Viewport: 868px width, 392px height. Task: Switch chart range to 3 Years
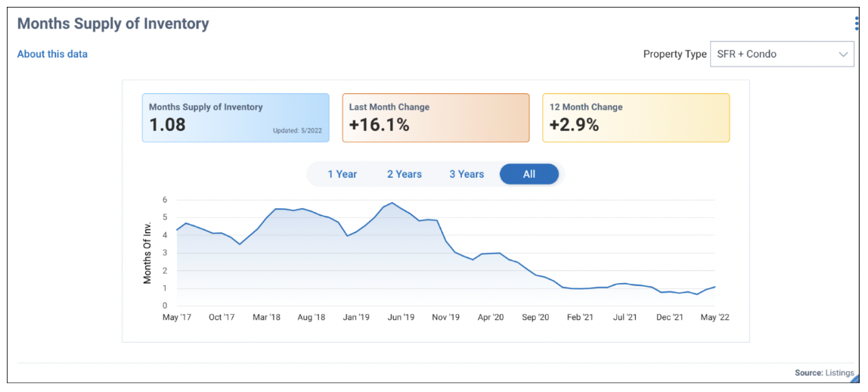[x=467, y=174]
